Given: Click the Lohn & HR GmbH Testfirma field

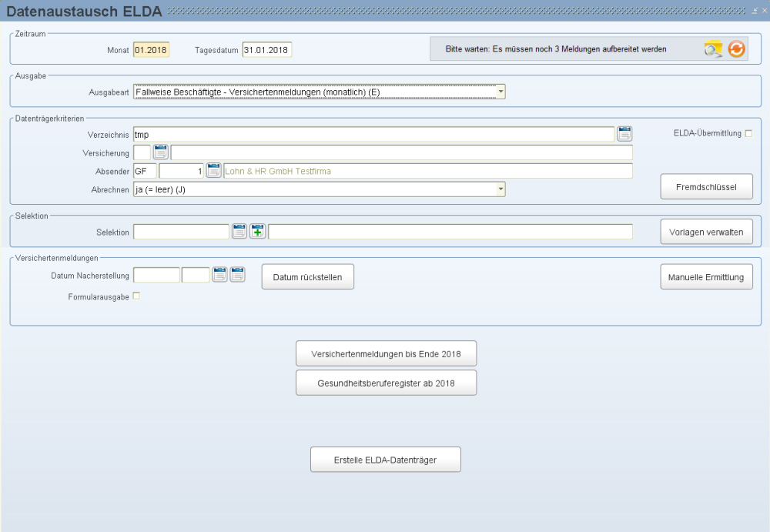Looking at the screenshot, I should tap(427, 171).
